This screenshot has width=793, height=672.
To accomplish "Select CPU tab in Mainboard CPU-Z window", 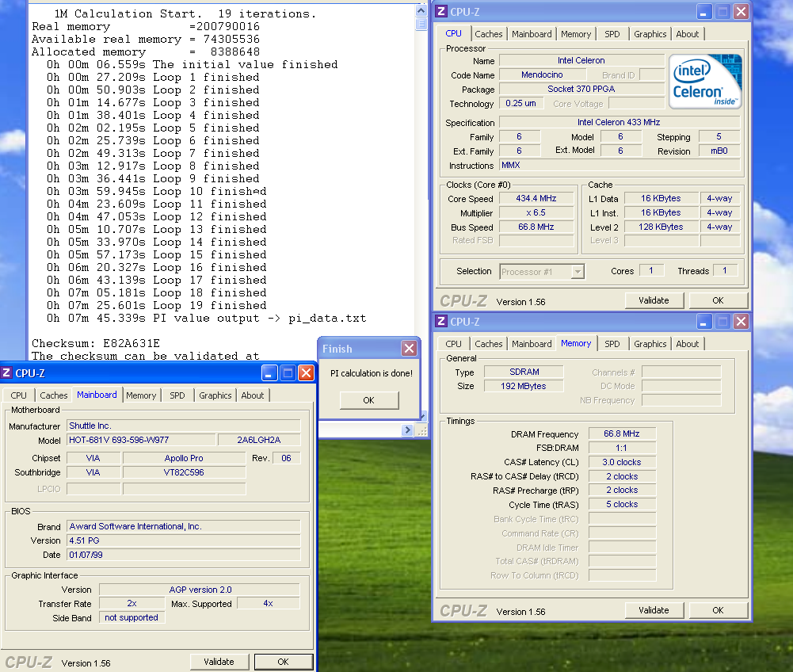I will (18, 395).
